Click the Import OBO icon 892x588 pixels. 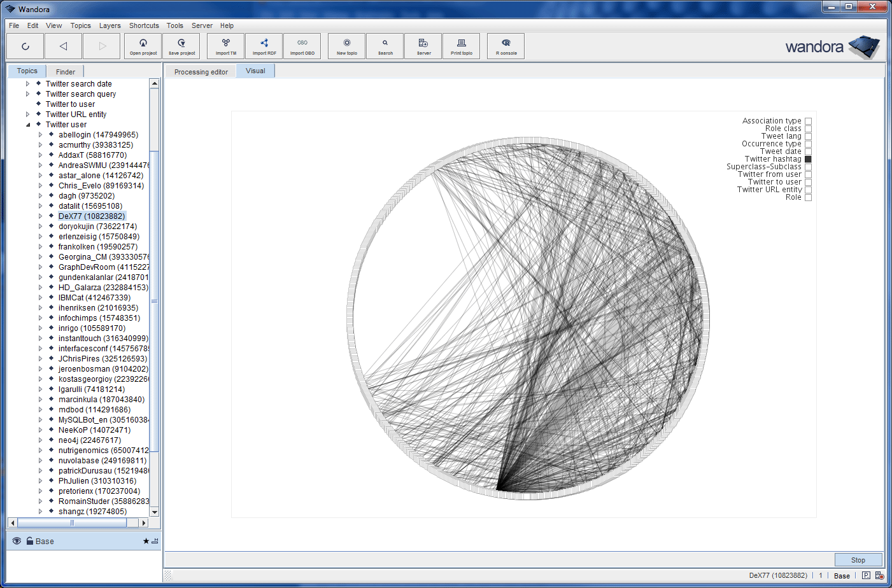pos(302,46)
